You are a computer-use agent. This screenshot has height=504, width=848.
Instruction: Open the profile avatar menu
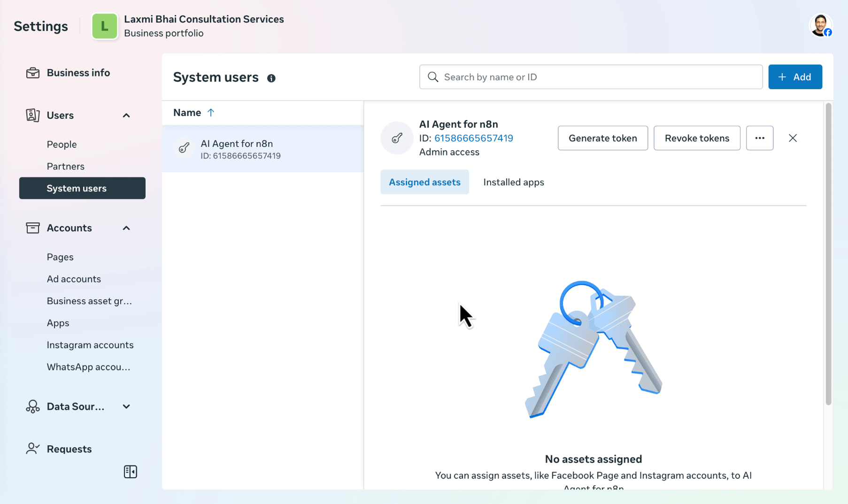coord(821,25)
